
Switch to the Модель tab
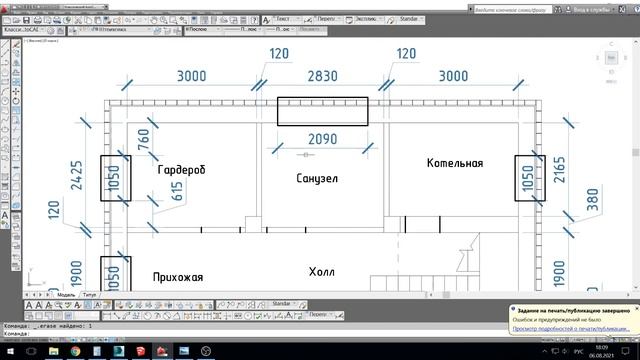(66, 295)
